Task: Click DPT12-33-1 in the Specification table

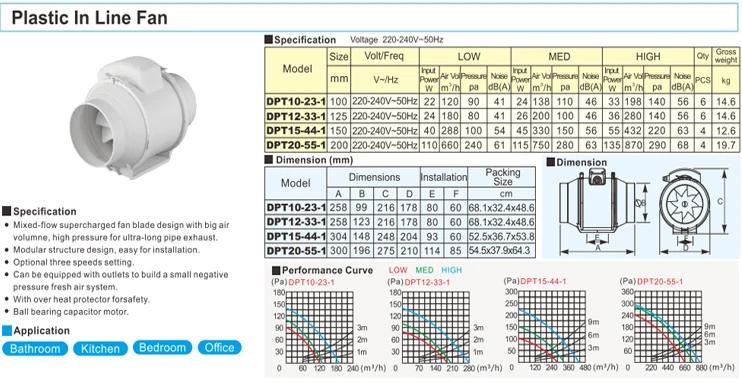Action: pyautogui.click(x=296, y=116)
